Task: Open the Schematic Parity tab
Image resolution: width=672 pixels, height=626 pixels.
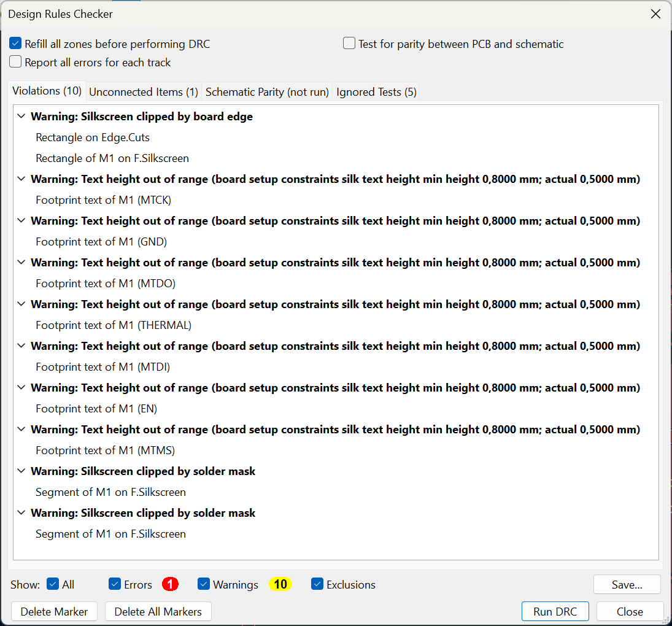Action: (x=267, y=92)
